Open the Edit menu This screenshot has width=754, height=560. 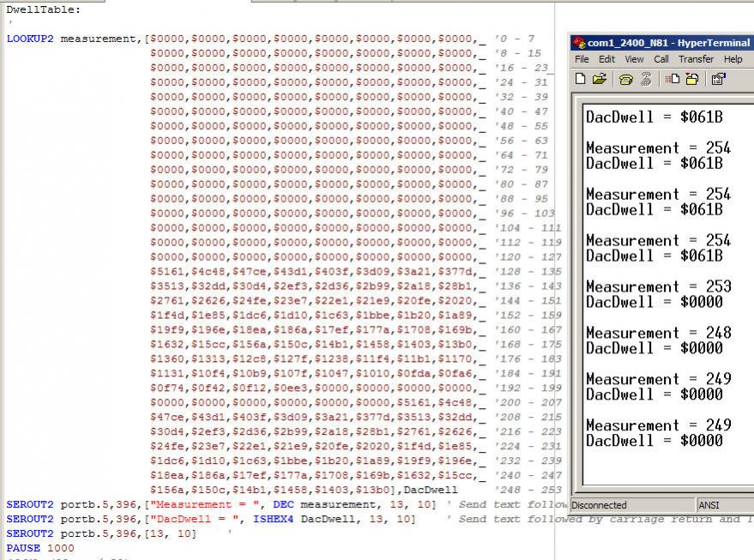pyautogui.click(x=606, y=59)
